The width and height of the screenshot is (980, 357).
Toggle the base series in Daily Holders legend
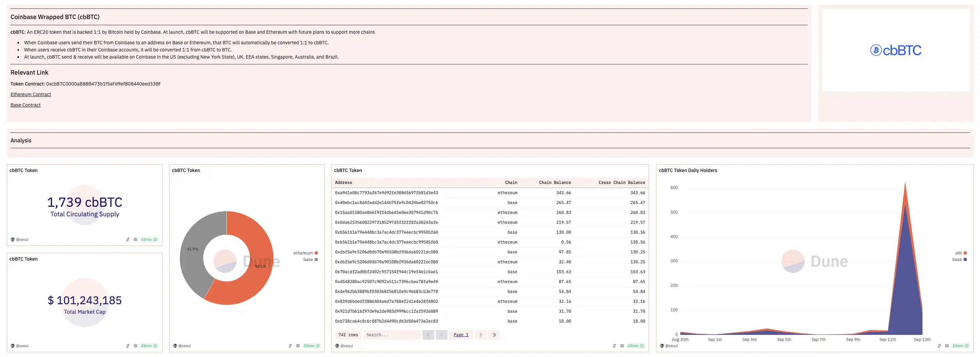point(959,259)
